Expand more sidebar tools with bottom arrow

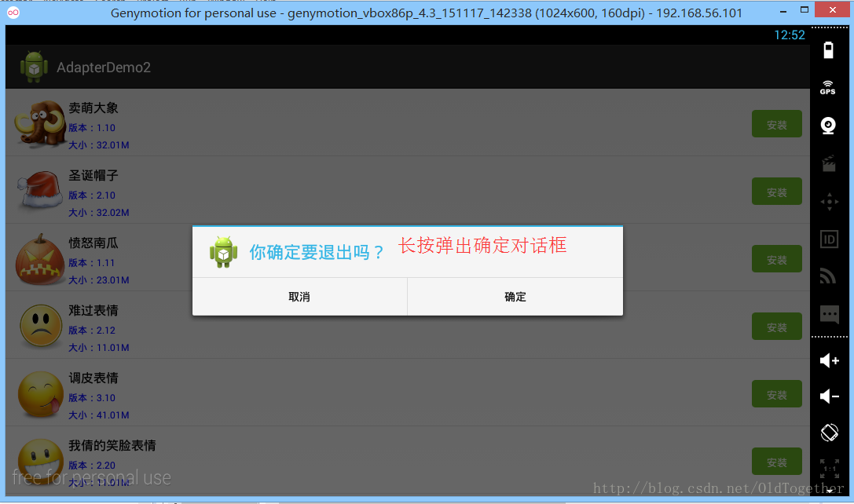tap(829, 491)
